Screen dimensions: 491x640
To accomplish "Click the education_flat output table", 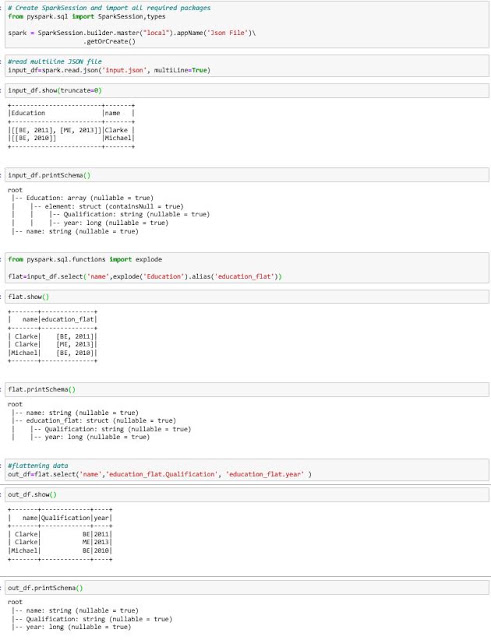I will [x=53, y=336].
